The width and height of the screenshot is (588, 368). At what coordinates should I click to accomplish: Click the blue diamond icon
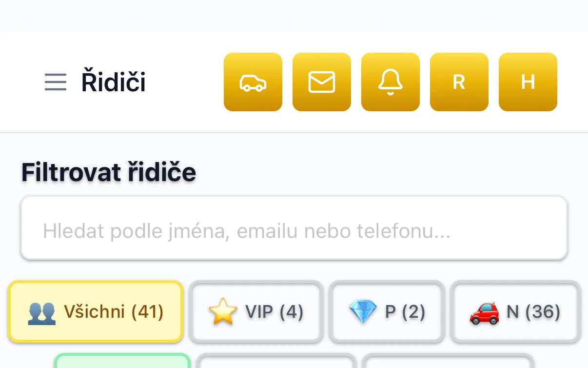364,312
